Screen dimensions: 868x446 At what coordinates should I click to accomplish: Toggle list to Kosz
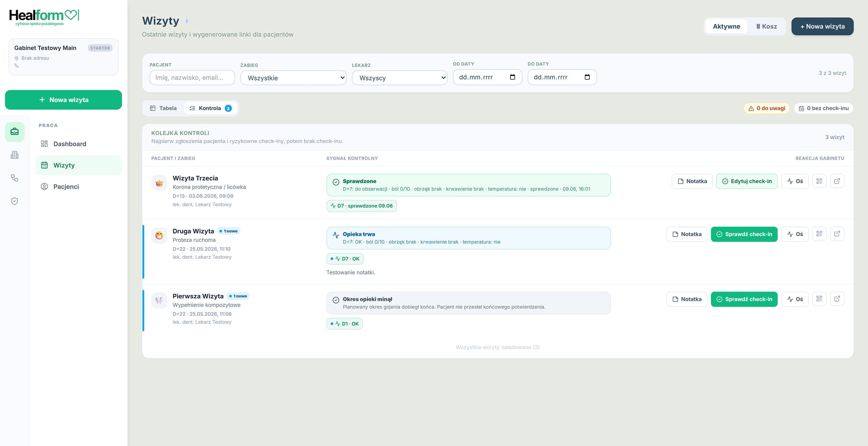(x=766, y=26)
